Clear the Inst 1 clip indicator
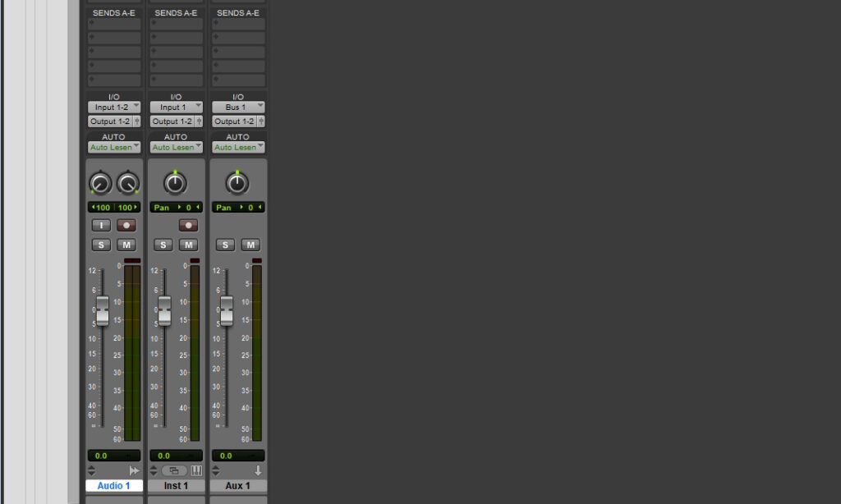Viewport: 841px width, 504px height. click(195, 260)
